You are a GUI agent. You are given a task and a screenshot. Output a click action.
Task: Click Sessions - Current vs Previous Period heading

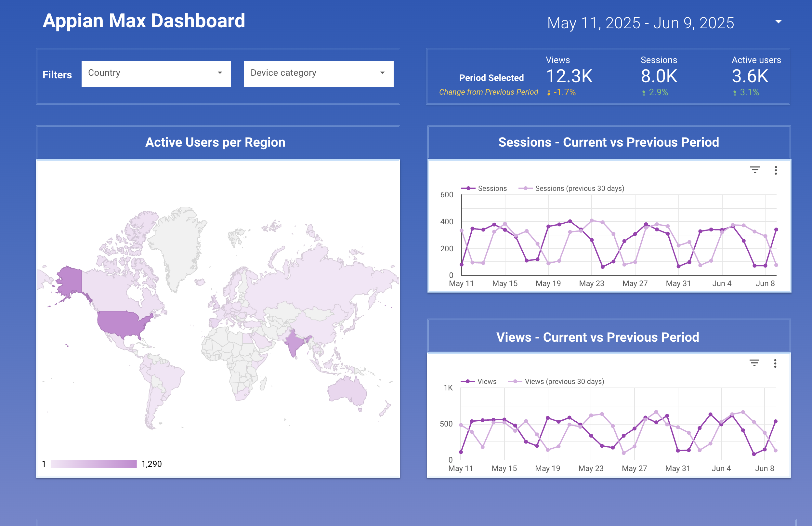(609, 142)
